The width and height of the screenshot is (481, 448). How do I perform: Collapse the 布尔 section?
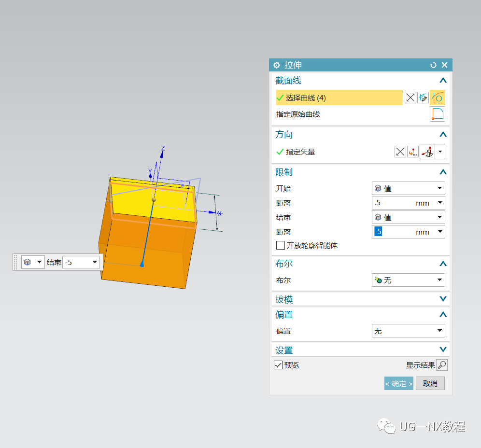(443, 264)
